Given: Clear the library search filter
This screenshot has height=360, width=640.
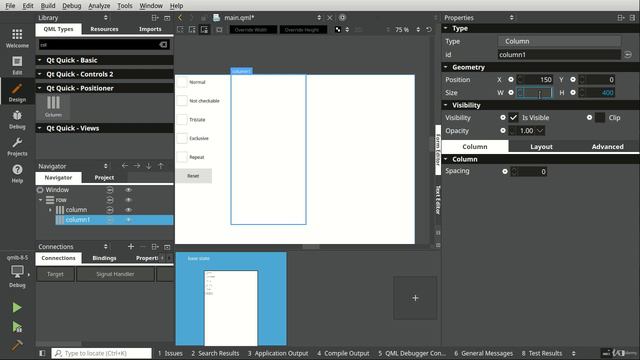Looking at the screenshot, I should pos(163,44).
